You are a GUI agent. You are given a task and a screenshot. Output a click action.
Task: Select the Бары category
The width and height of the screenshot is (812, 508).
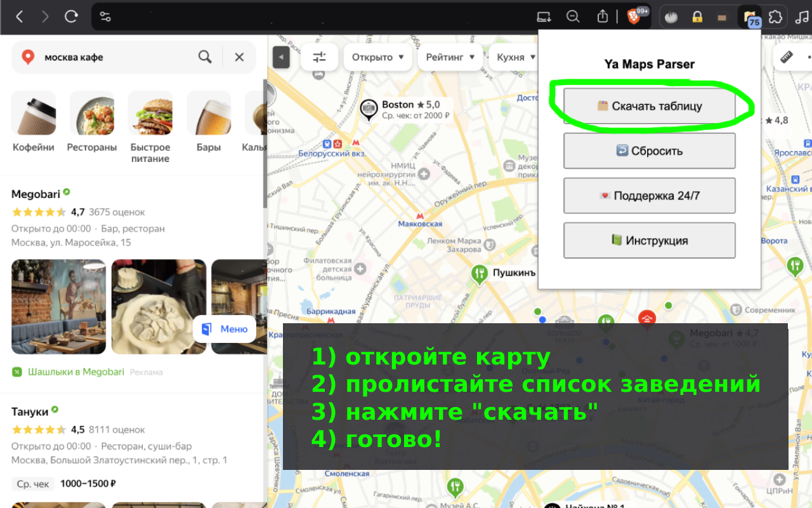pos(209,121)
